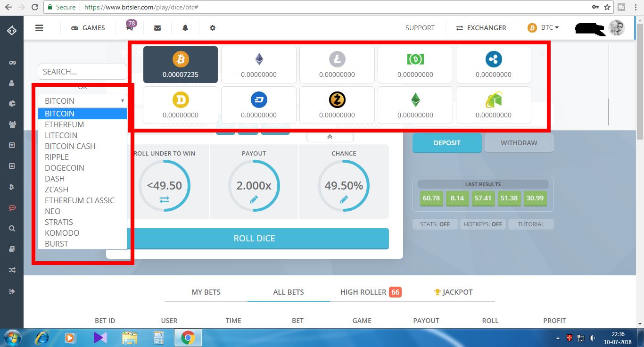Viewport: 644px width, 347px height.
Task: Click the user avatar in top right
Action: (616, 28)
